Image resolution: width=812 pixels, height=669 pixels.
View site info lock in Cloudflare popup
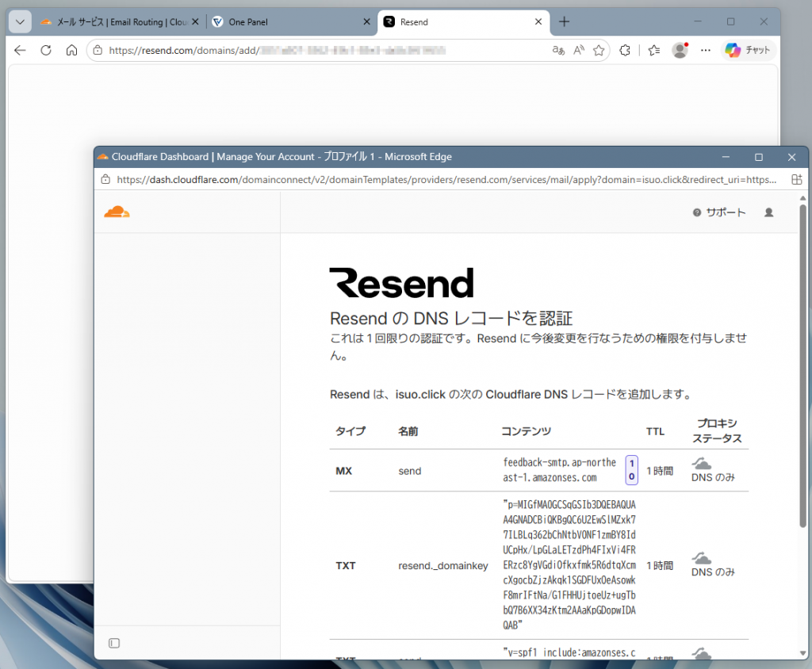tap(105, 180)
